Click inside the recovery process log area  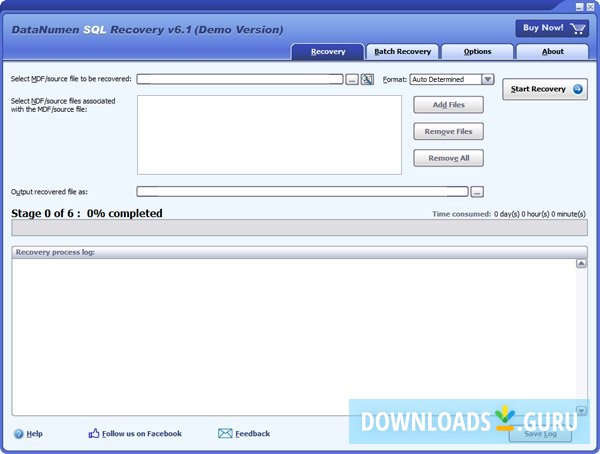click(294, 337)
